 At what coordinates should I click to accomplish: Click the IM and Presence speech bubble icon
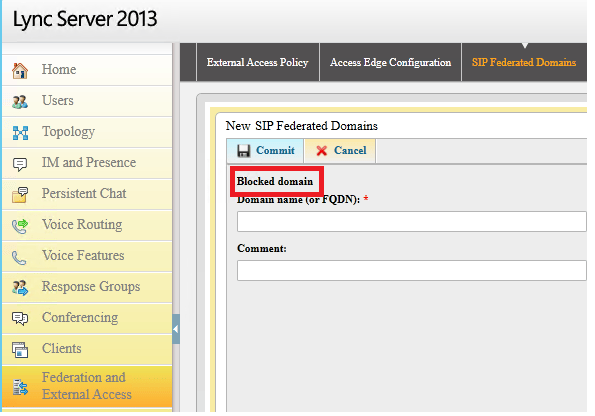tap(20, 164)
